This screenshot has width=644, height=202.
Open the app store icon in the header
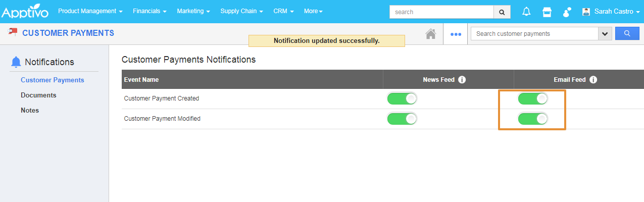(x=547, y=12)
